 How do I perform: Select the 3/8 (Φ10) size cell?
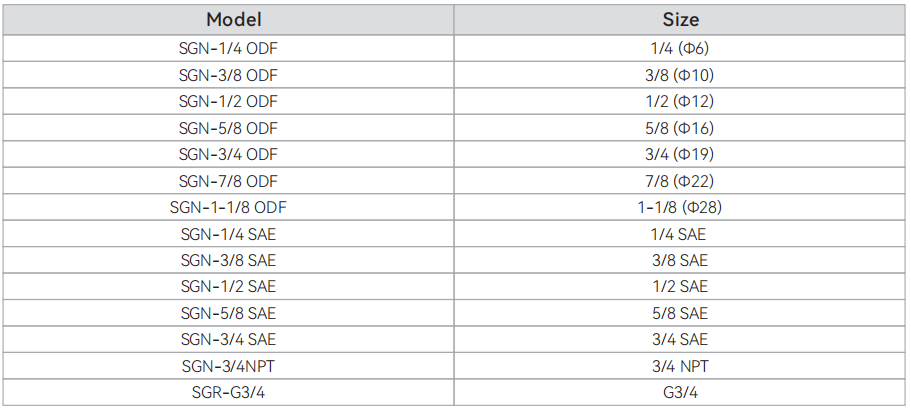point(680,75)
